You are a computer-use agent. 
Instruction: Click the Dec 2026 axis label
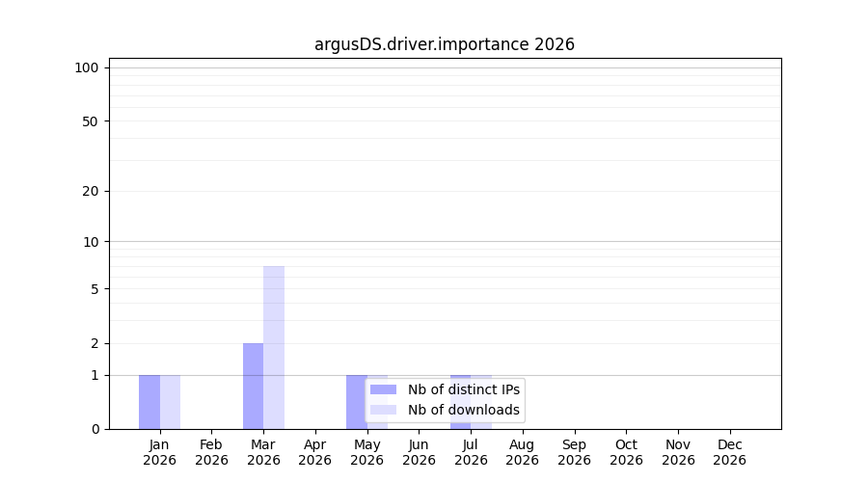(x=730, y=453)
